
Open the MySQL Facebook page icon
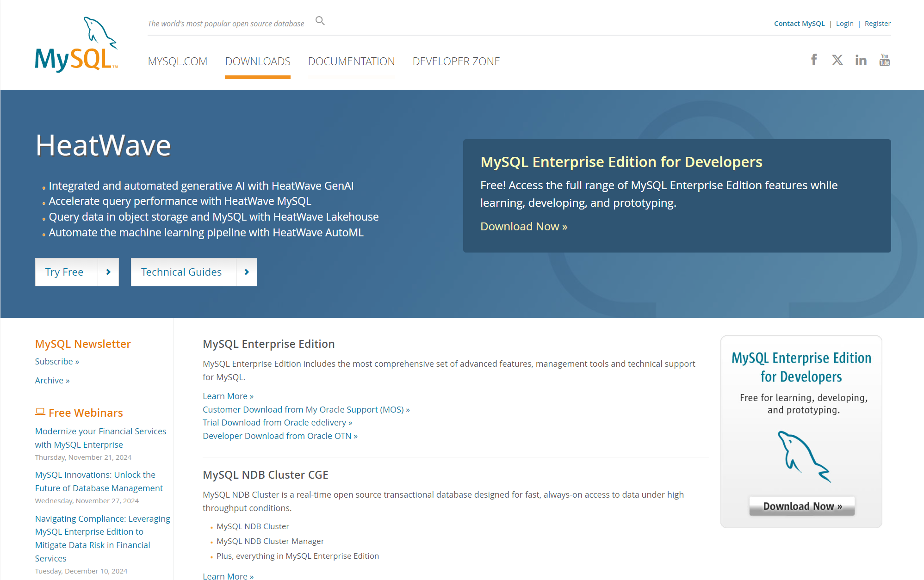pyautogui.click(x=814, y=60)
